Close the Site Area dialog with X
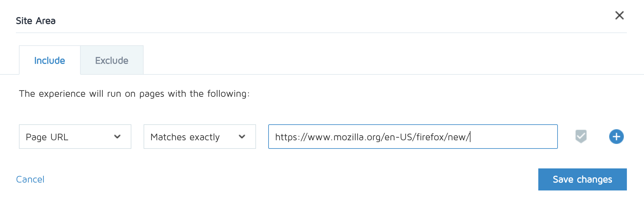Image resolution: width=644 pixels, height=207 pixels. (x=619, y=15)
